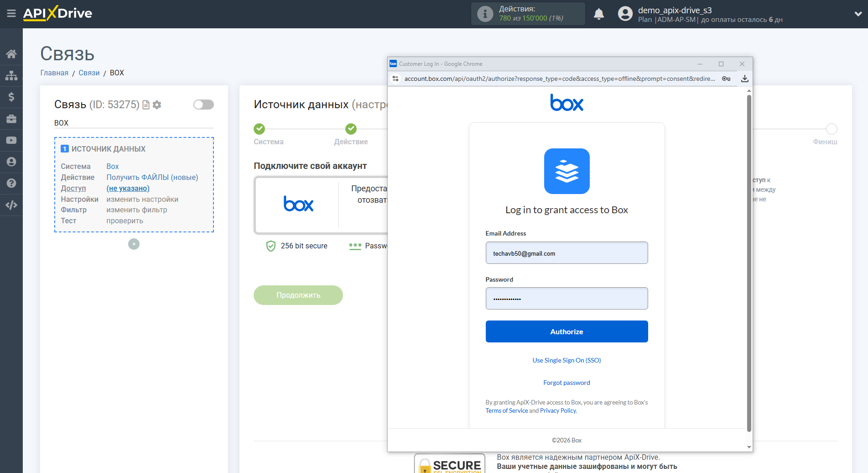The image size is (868, 473).
Task: Click the ApiX Drive logo
Action: (x=57, y=13)
